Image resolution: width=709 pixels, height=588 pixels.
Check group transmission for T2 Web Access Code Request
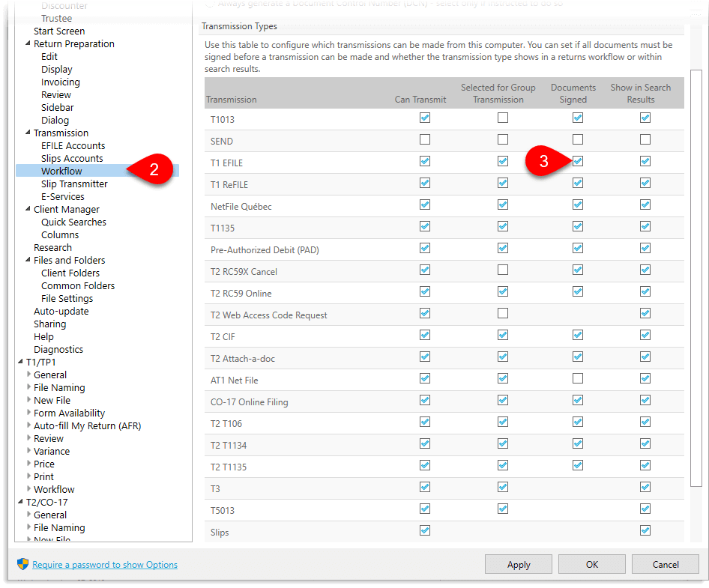[x=502, y=313]
